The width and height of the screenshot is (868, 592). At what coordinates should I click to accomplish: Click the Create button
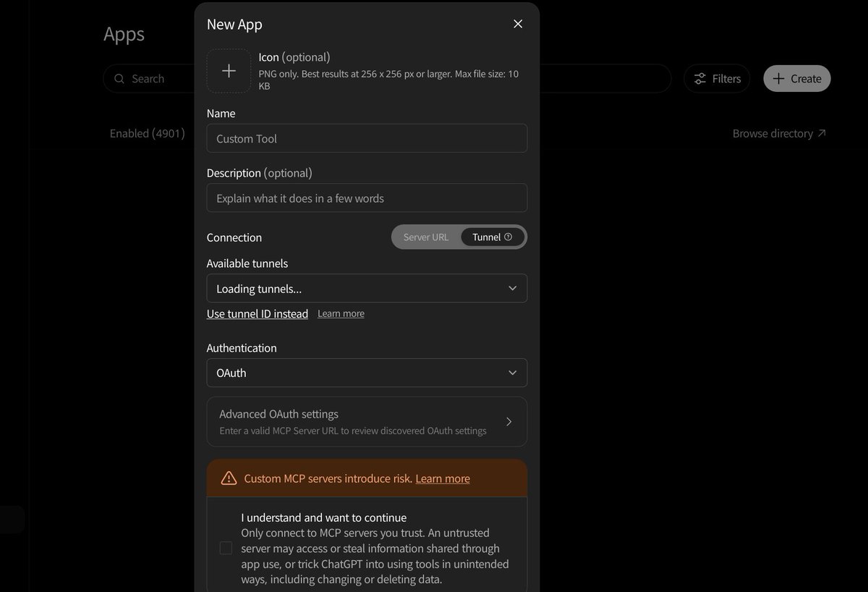pyautogui.click(x=797, y=78)
